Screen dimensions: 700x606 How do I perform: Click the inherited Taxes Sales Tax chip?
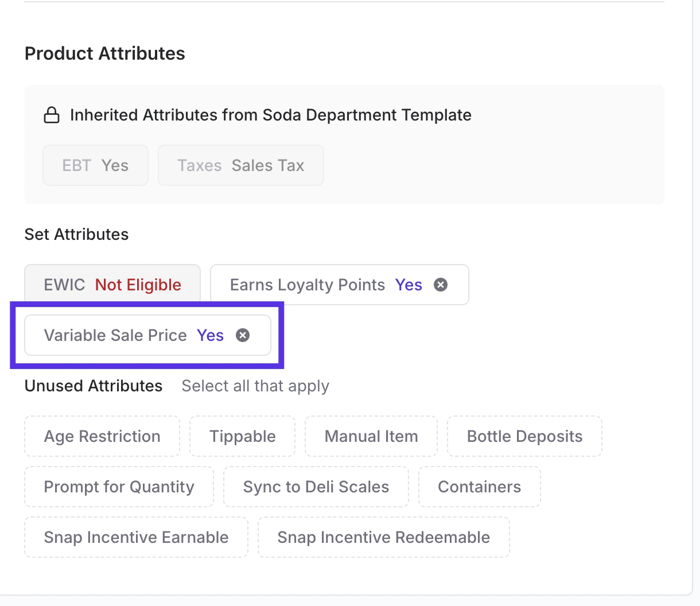click(240, 165)
